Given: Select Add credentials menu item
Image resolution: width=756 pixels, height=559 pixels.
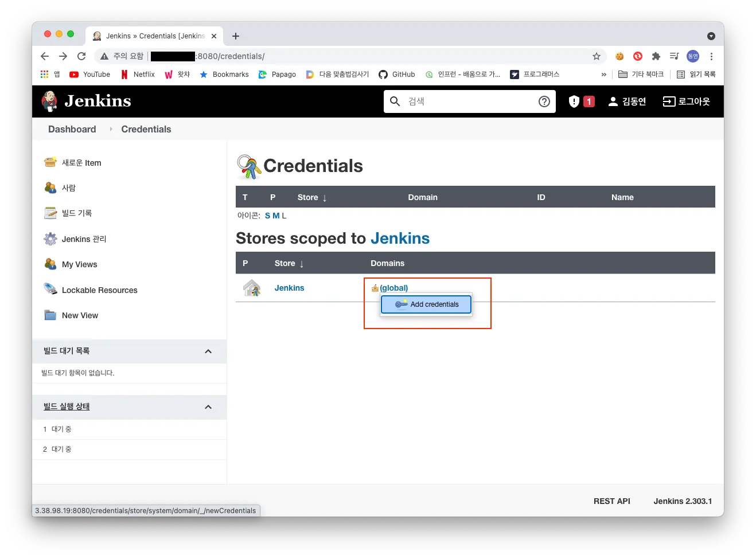Looking at the screenshot, I should click(426, 304).
